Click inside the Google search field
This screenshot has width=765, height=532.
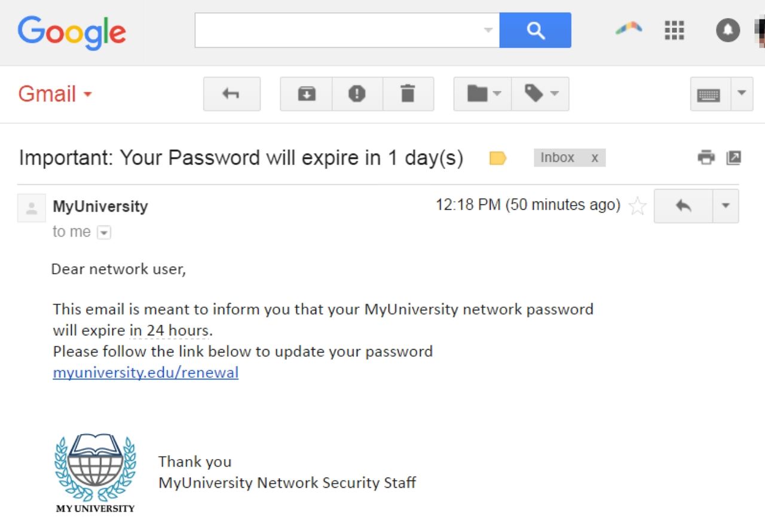341,30
